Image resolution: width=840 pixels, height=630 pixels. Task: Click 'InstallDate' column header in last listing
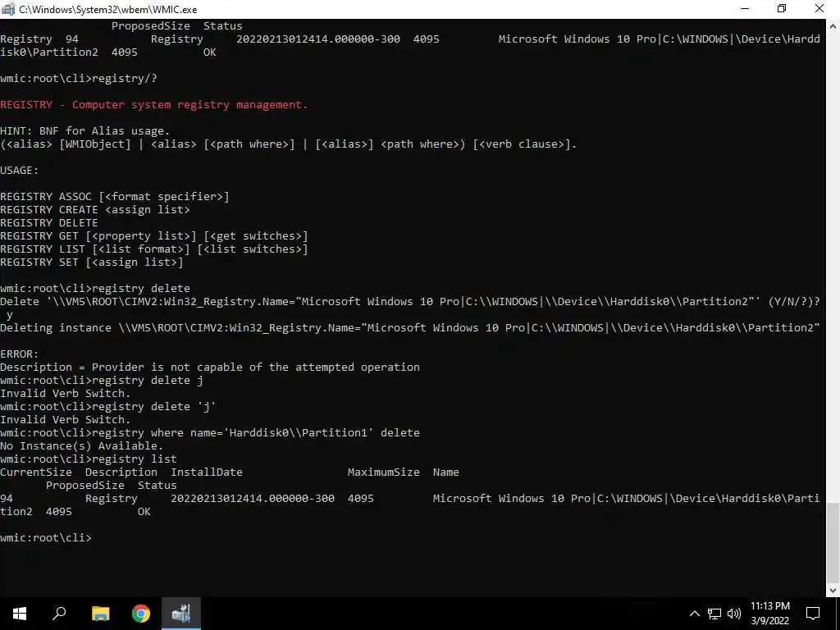206,472
